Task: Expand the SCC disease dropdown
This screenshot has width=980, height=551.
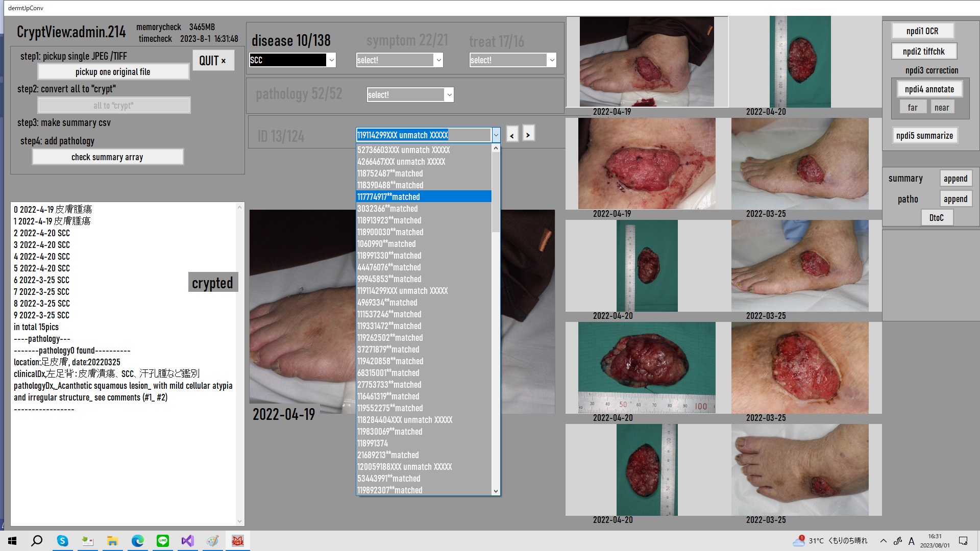Action: (331, 60)
